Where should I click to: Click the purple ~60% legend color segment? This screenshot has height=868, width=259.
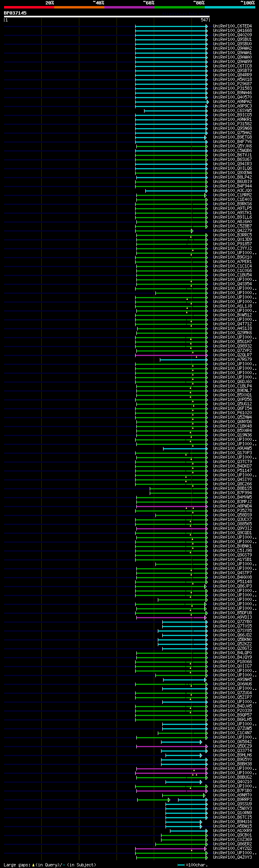(129, 7)
